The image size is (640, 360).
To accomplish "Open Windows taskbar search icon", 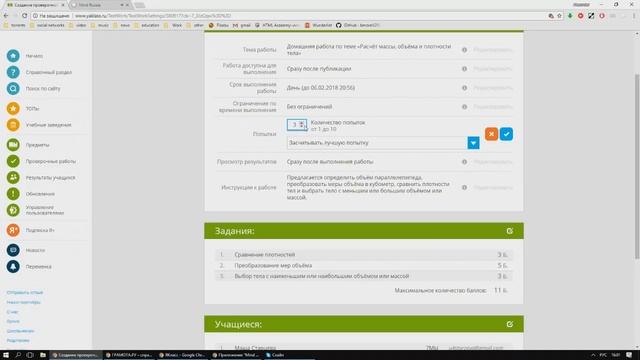I will tap(18, 355).
